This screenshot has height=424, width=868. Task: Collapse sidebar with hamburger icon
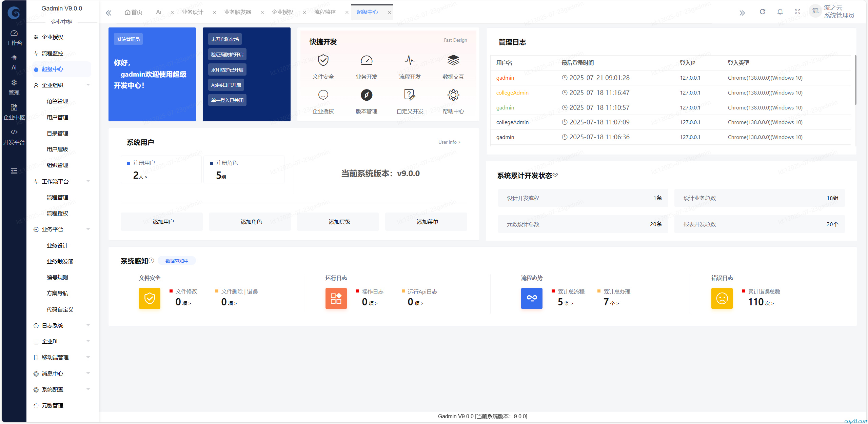click(x=14, y=170)
